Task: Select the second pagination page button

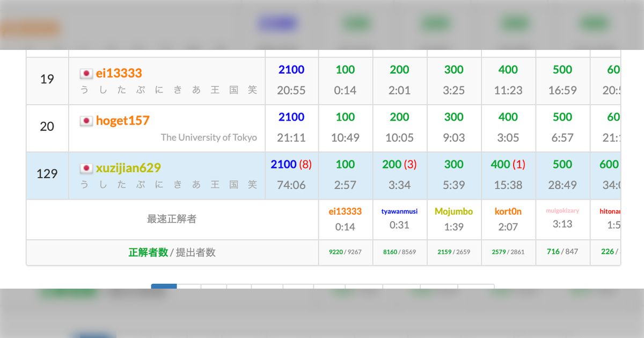Action: (189, 286)
